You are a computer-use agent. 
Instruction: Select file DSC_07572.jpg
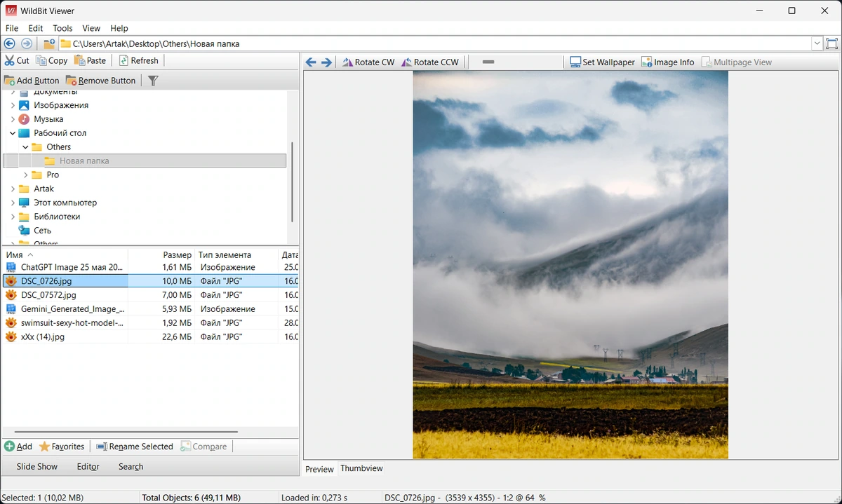(48, 295)
